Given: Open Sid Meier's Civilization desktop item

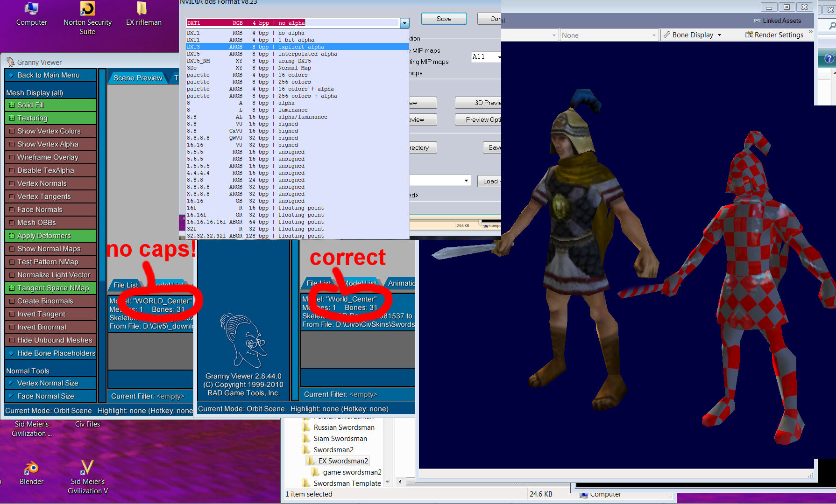Looking at the screenshot, I should click(31, 428).
